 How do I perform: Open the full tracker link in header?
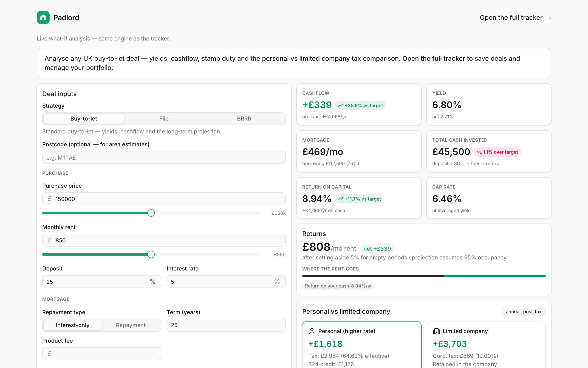[x=515, y=17]
